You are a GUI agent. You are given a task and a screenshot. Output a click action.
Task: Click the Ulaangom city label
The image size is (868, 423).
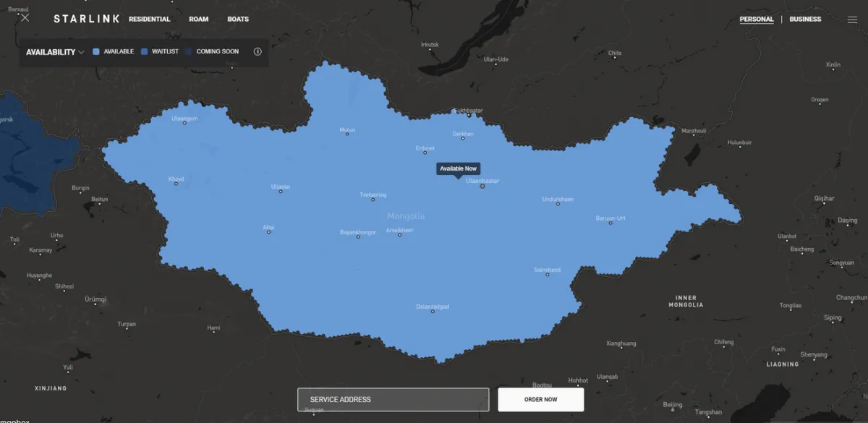coord(184,119)
